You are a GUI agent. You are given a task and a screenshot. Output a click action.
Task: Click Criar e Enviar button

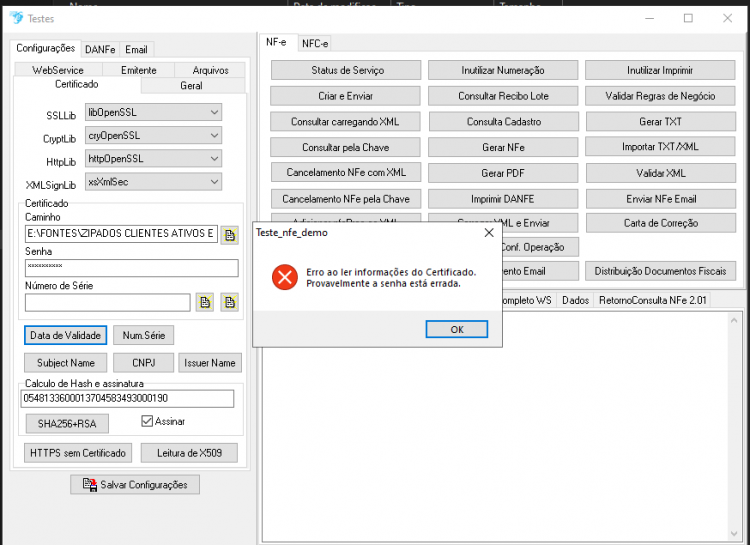point(345,96)
